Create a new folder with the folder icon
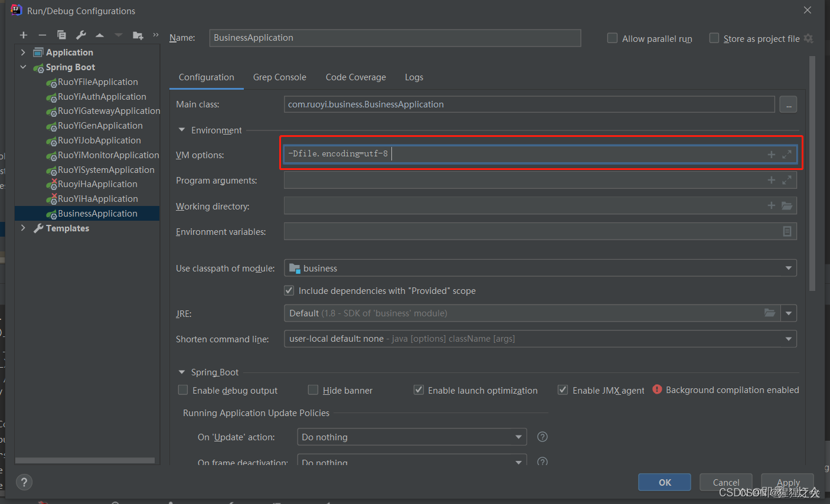830x504 pixels. point(138,35)
